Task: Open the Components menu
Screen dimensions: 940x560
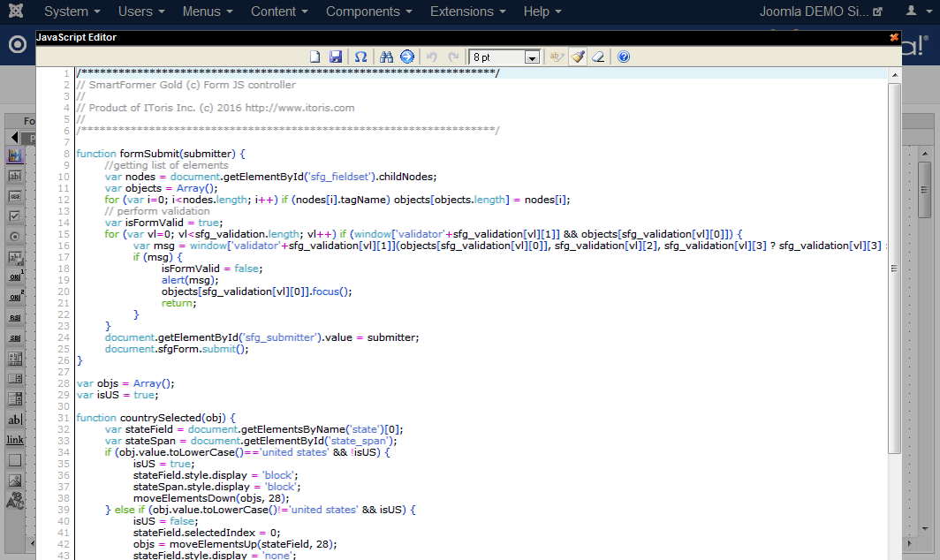Action: coord(368,11)
